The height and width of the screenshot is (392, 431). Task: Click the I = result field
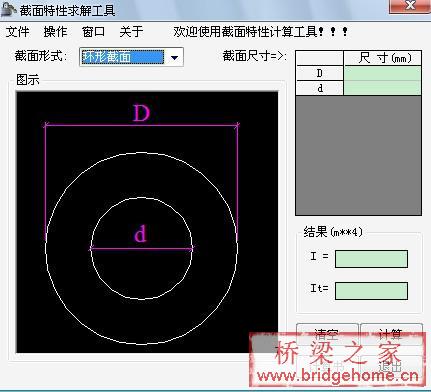371,259
